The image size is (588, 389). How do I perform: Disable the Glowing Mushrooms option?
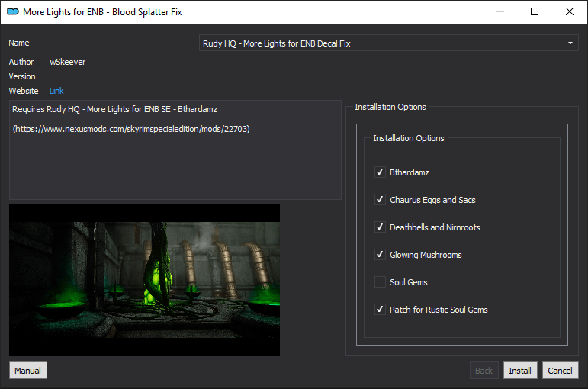pyautogui.click(x=380, y=254)
